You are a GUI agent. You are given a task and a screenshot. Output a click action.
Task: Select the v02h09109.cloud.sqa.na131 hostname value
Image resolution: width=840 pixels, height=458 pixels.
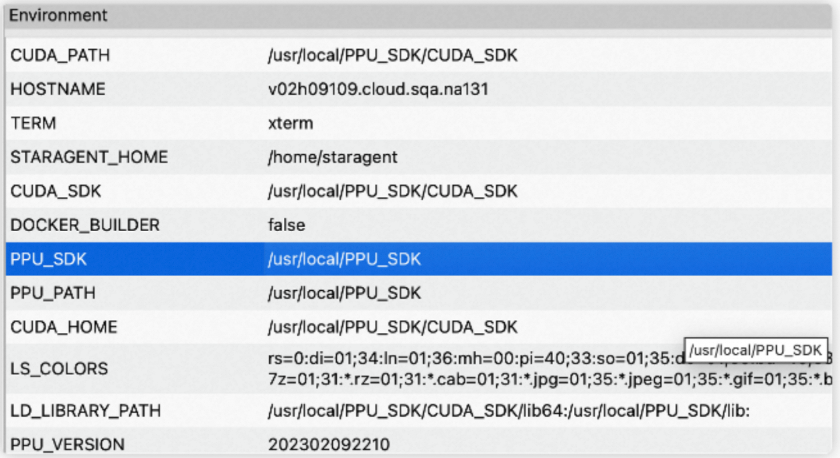377,89
